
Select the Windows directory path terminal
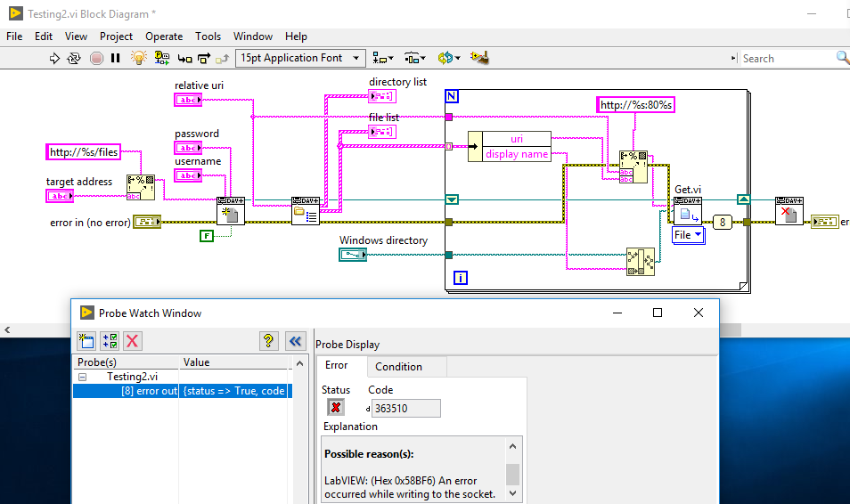click(353, 254)
